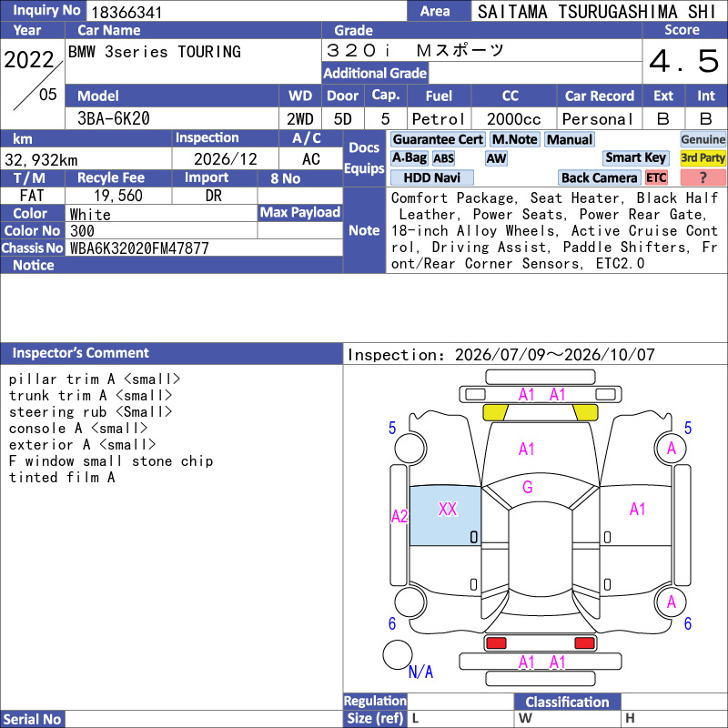The height and width of the screenshot is (728, 728).
Task: Select the XX mark on blue door panel
Action: point(448,509)
